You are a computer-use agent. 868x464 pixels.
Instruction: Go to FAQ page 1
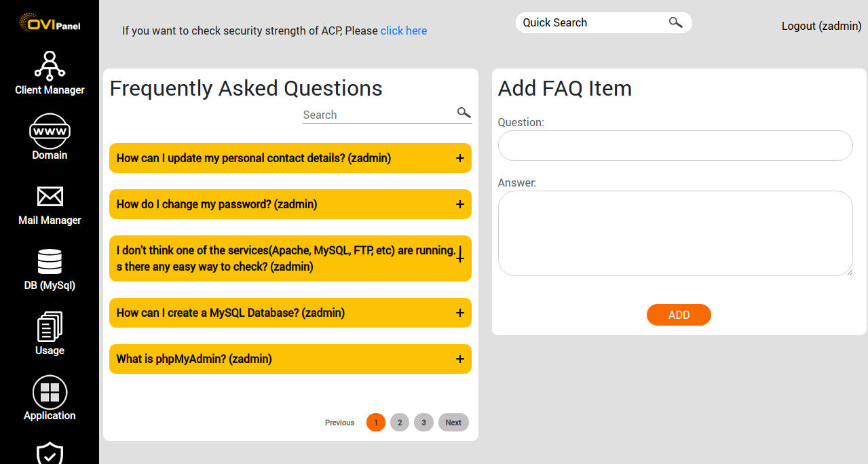[x=376, y=422]
